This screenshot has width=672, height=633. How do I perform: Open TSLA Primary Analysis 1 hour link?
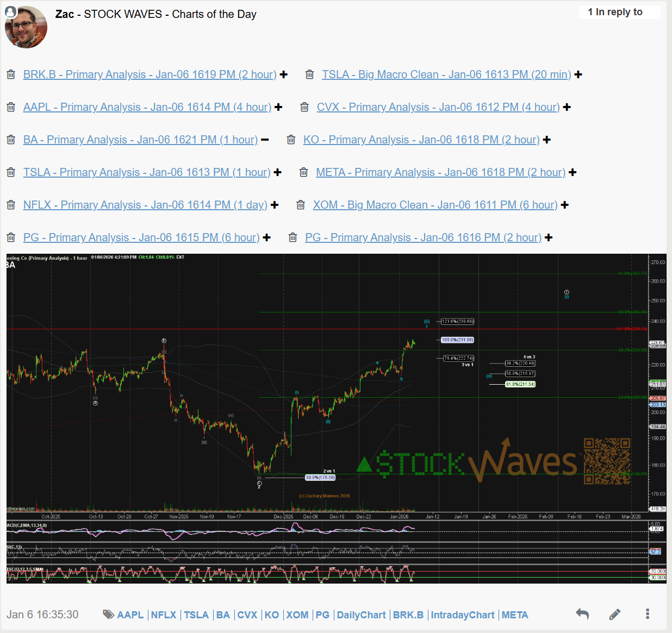[146, 172]
